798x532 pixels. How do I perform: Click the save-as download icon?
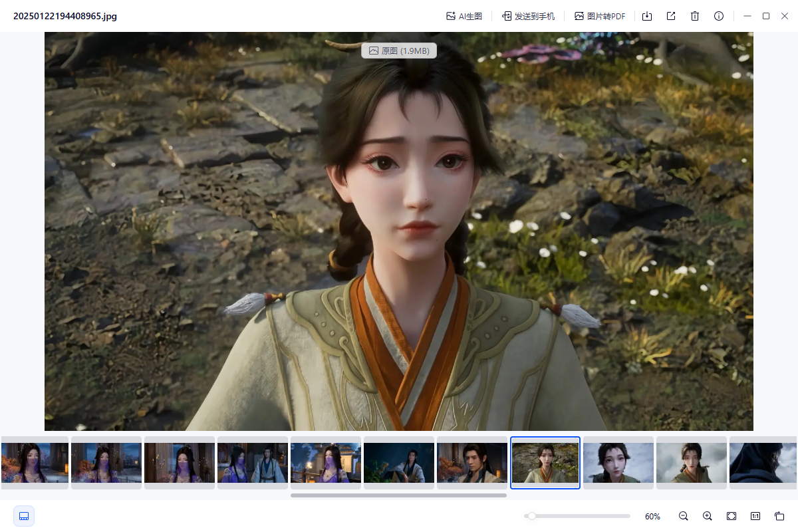[647, 16]
